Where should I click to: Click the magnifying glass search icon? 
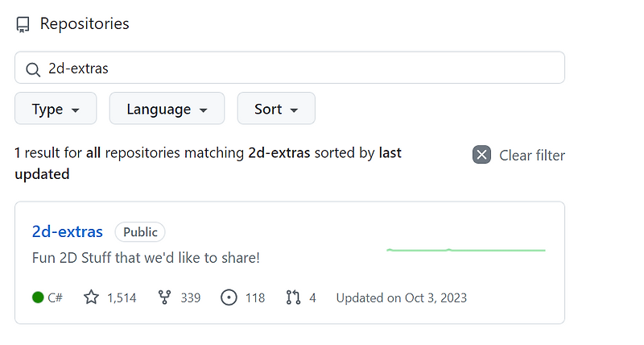coord(33,69)
